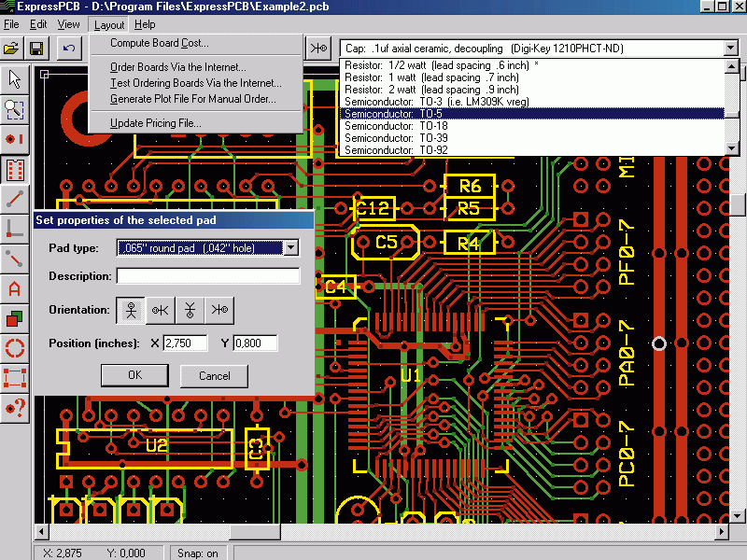
Task: Select Semiconductor TO-39 list entry
Action: pos(532,137)
